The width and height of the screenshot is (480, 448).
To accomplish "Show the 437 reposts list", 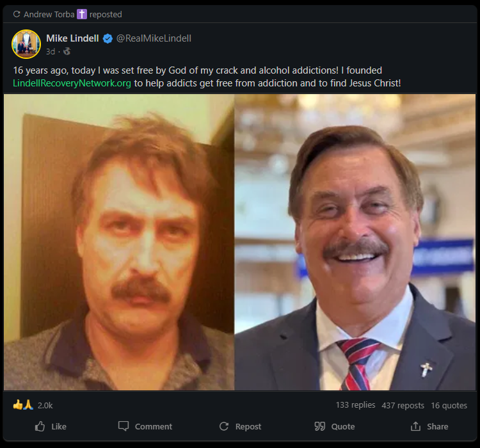I will click(403, 405).
